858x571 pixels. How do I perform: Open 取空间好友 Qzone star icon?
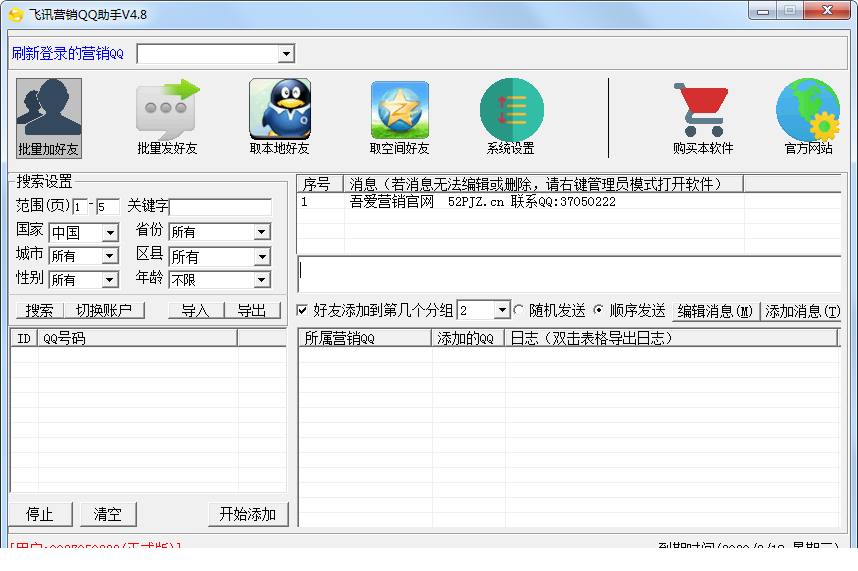(399, 118)
